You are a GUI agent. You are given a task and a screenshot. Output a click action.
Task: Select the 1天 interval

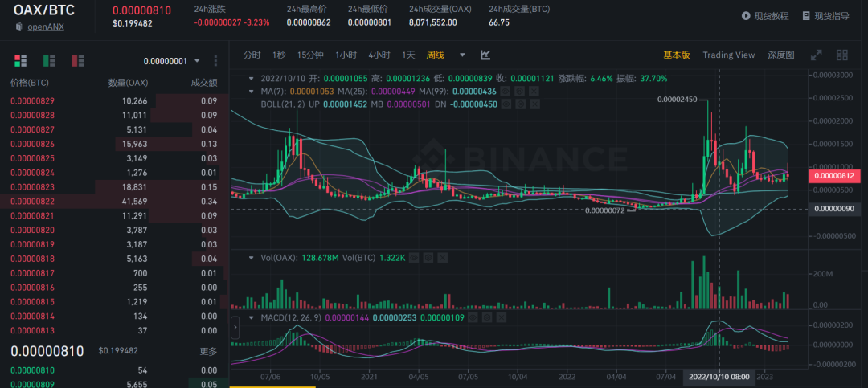pyautogui.click(x=408, y=55)
